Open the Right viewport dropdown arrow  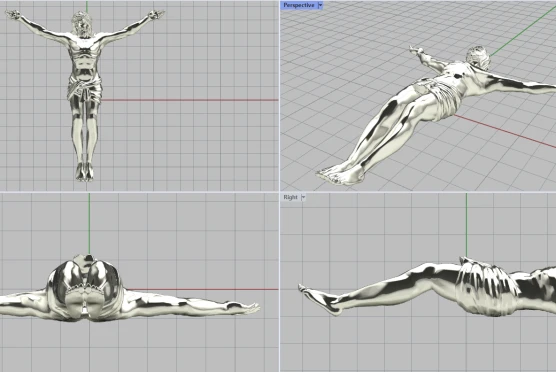[303, 198]
